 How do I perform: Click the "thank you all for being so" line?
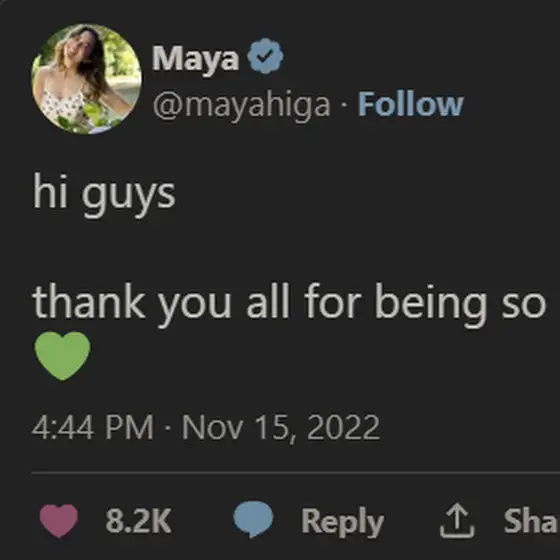click(x=290, y=305)
